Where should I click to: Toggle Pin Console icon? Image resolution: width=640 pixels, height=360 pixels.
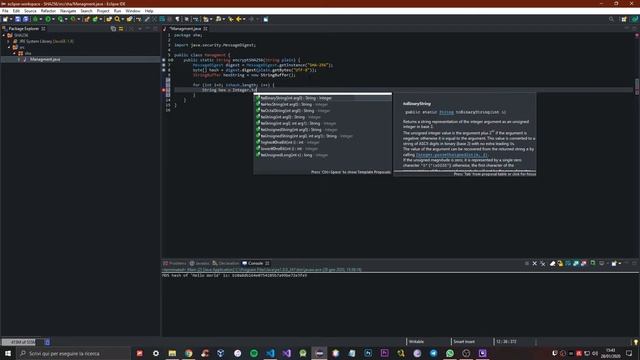click(593, 264)
